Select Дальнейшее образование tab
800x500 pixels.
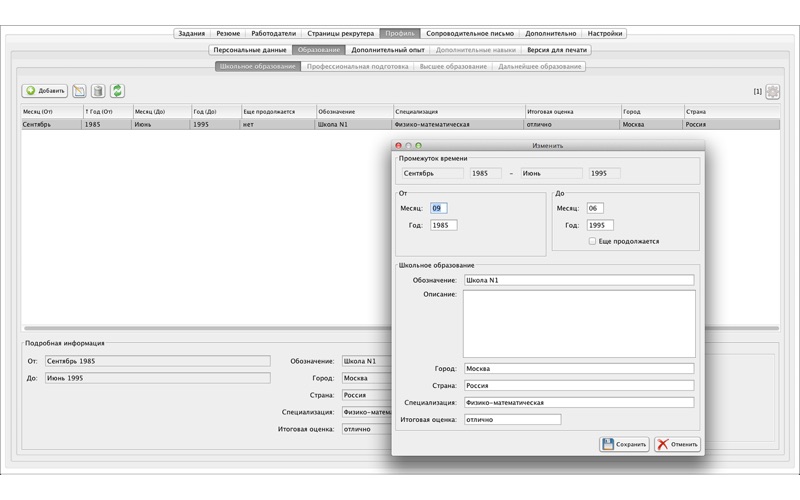coord(539,66)
